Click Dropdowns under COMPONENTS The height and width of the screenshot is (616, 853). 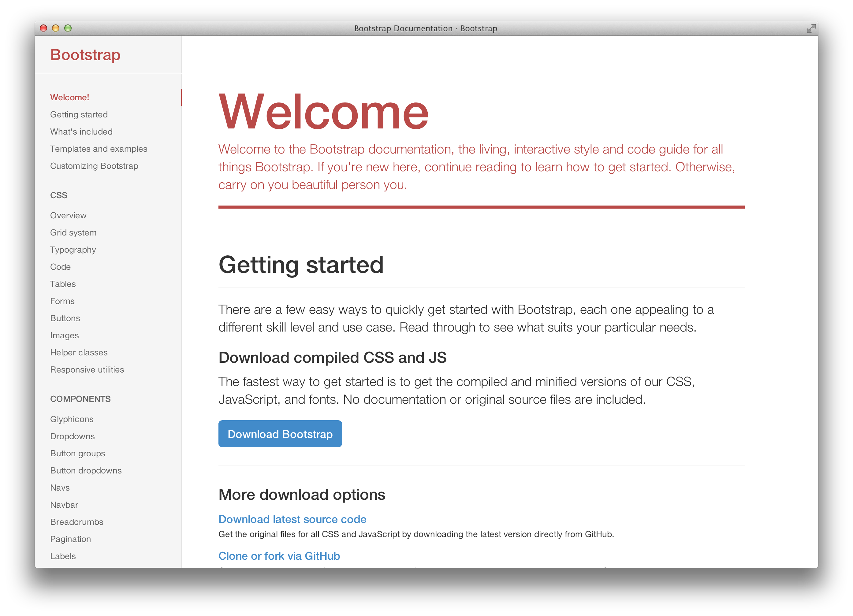(x=73, y=436)
